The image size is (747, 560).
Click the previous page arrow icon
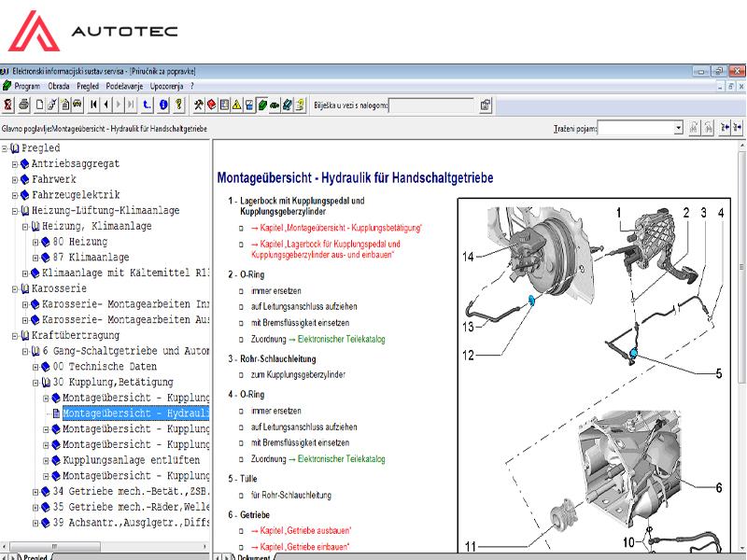[x=107, y=105]
